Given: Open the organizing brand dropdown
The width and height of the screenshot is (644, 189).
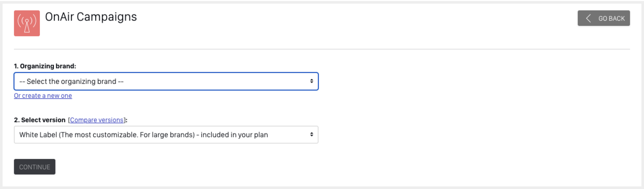Looking at the screenshot, I should [x=166, y=81].
